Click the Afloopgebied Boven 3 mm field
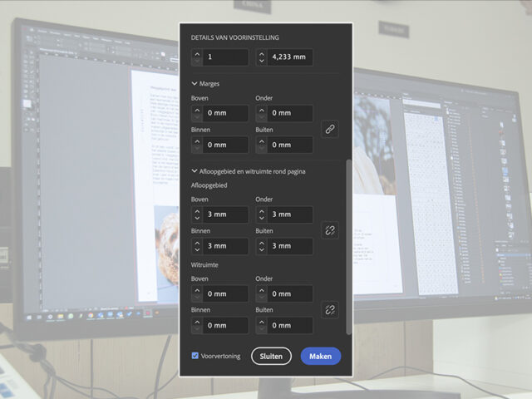This screenshot has width=532, height=399. point(226,214)
